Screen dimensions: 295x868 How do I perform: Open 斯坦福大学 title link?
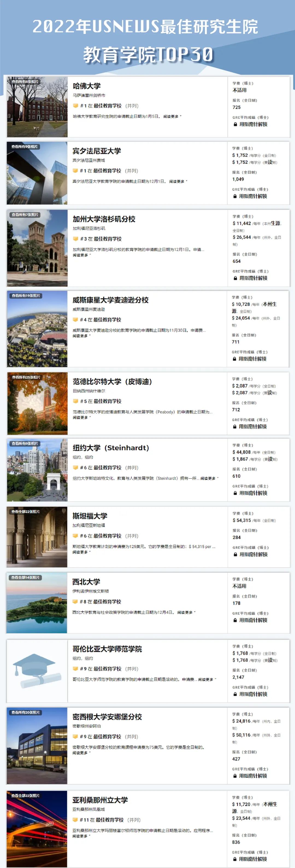pyautogui.click(x=90, y=516)
